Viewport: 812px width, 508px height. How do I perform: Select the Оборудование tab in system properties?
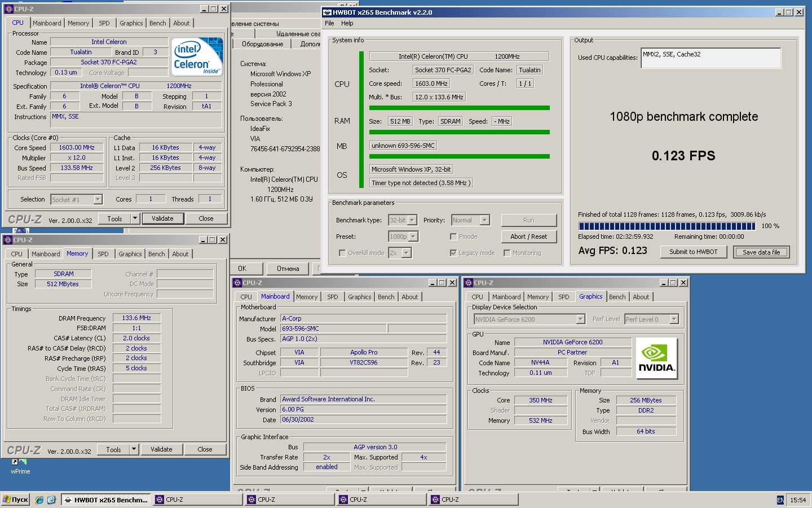point(263,44)
